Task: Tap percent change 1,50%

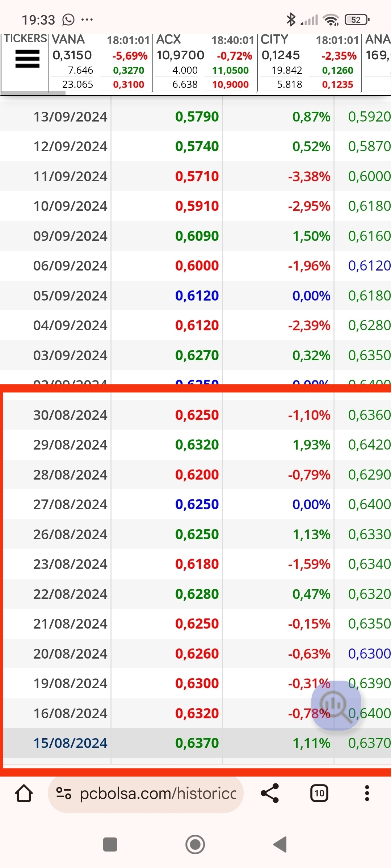Action: pos(311,236)
